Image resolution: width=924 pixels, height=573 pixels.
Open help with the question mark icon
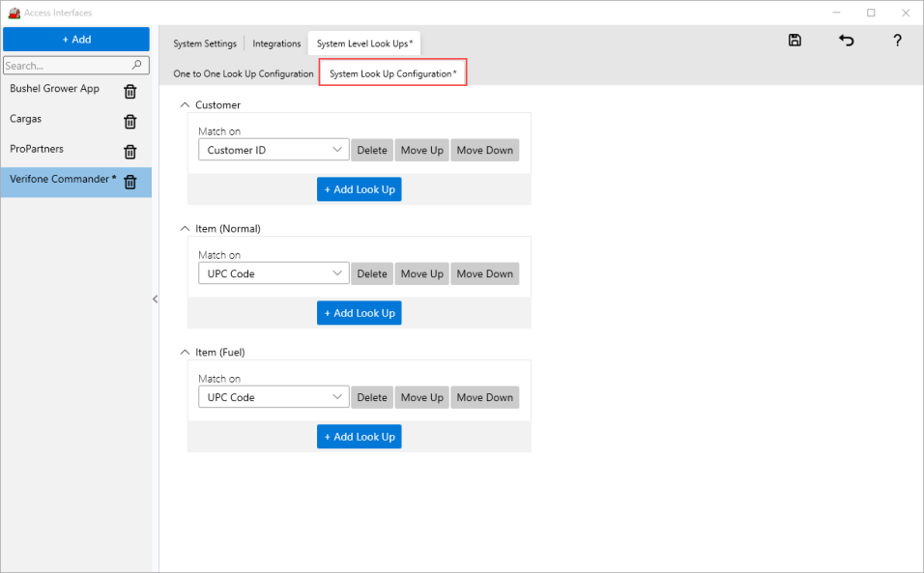click(897, 41)
